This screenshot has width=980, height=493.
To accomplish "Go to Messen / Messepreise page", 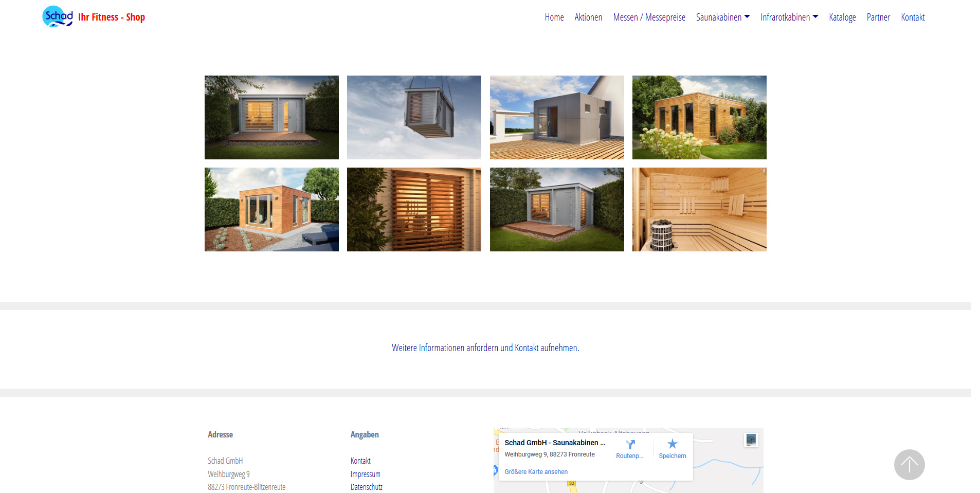I will [649, 17].
